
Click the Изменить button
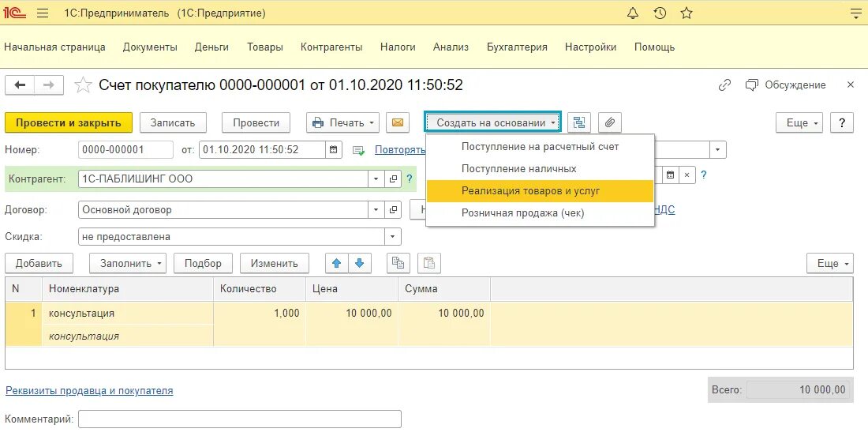click(x=274, y=263)
